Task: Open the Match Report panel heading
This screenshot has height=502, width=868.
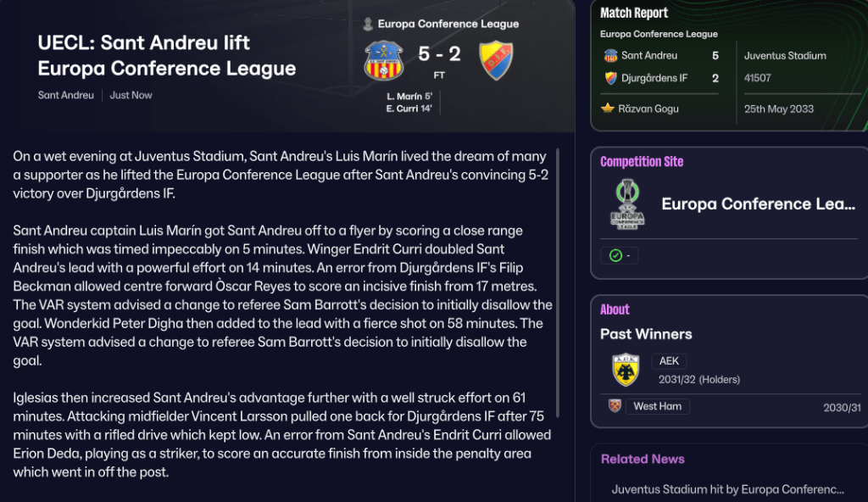Action: coord(634,13)
